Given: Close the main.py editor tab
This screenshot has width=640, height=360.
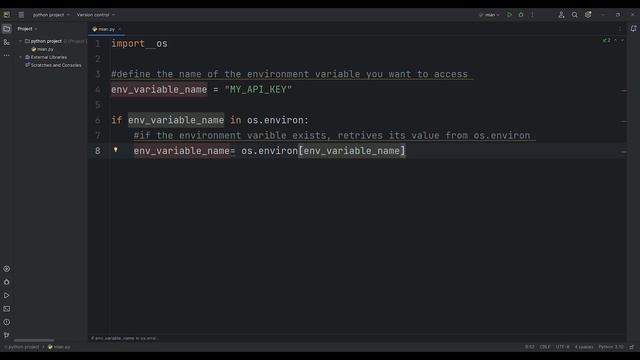Looking at the screenshot, I should tap(119, 29).
